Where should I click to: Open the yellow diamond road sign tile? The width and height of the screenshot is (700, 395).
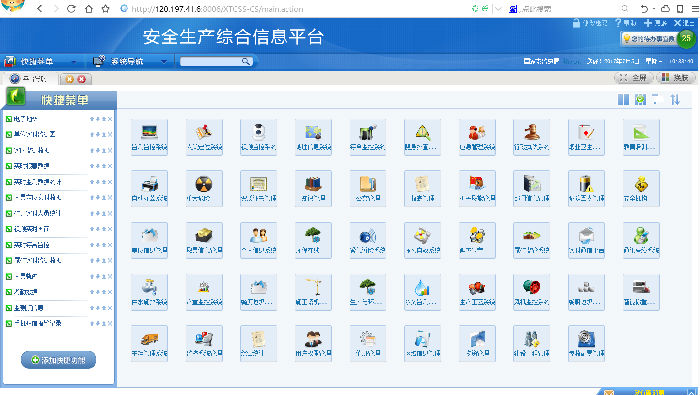pyautogui.click(x=641, y=188)
